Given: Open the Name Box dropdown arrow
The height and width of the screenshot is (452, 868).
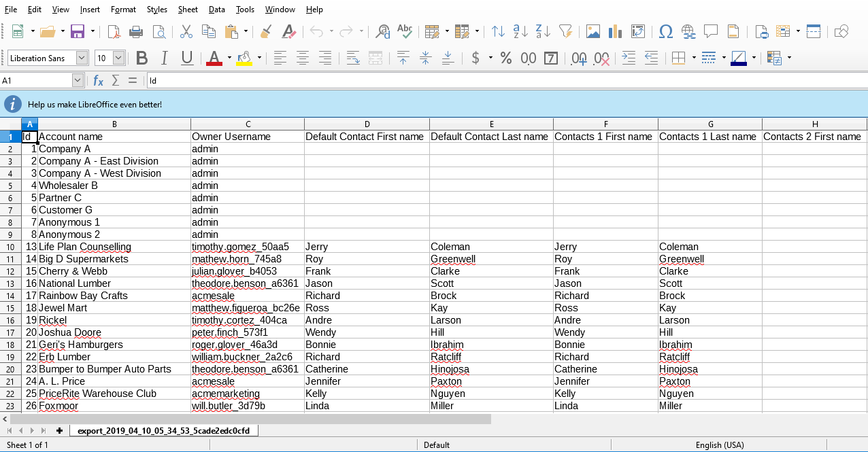Looking at the screenshot, I should tap(78, 80).
